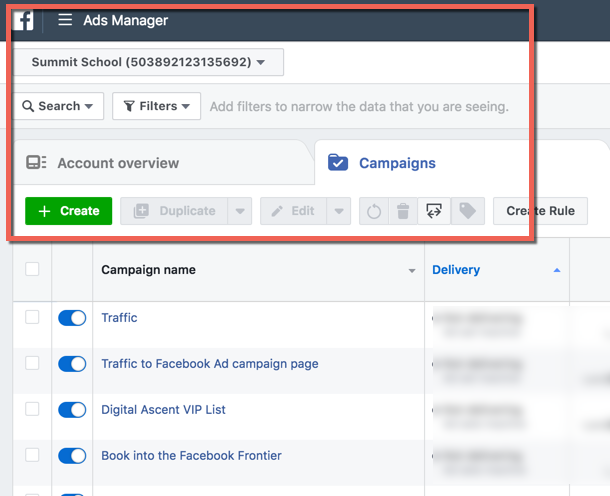
Task: Click the Create Rule button
Action: pos(540,211)
